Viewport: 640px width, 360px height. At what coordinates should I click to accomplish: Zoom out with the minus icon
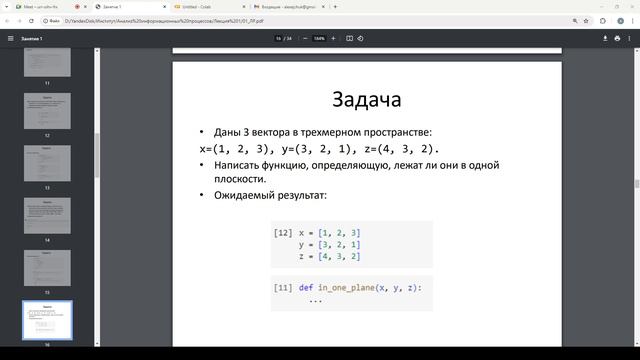coord(305,38)
